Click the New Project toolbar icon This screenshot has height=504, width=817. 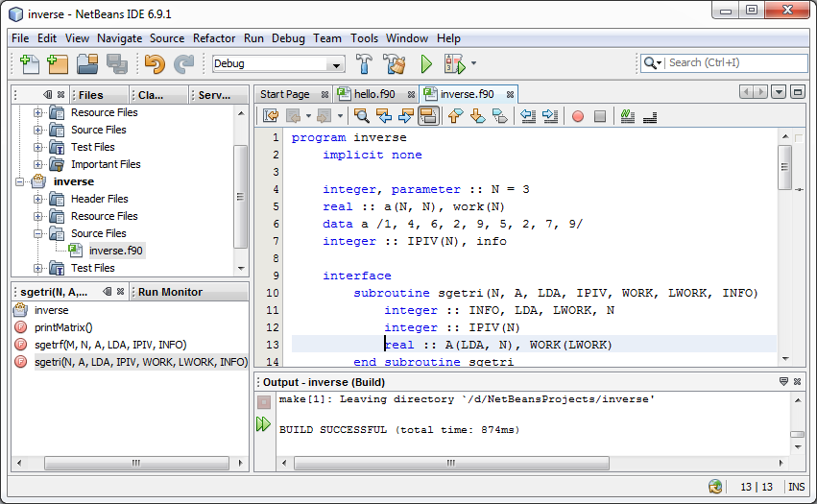click(x=58, y=63)
